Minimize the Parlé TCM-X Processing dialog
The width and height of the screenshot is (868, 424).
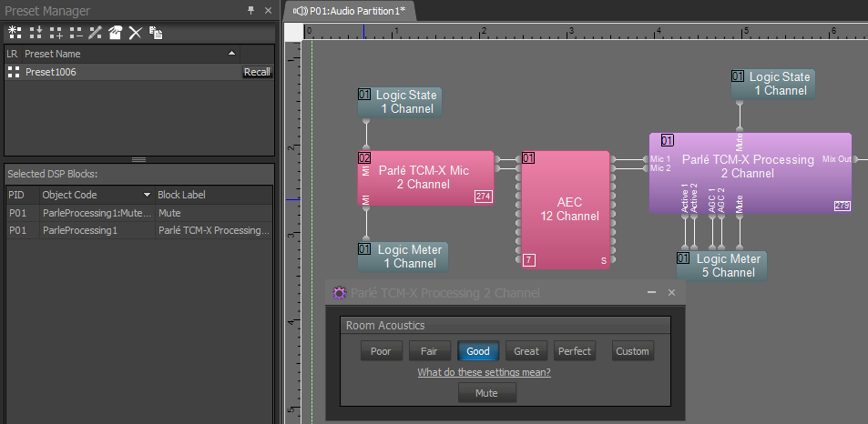[651, 292]
